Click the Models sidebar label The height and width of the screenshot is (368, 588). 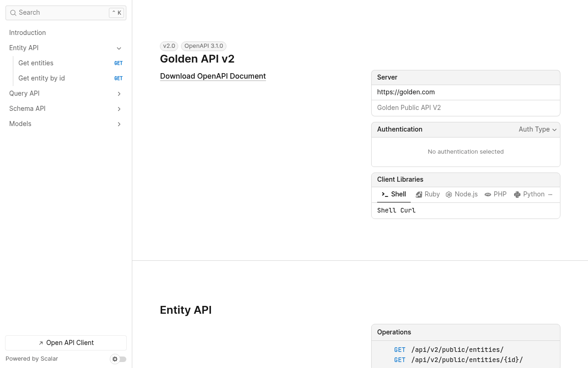[20, 124]
